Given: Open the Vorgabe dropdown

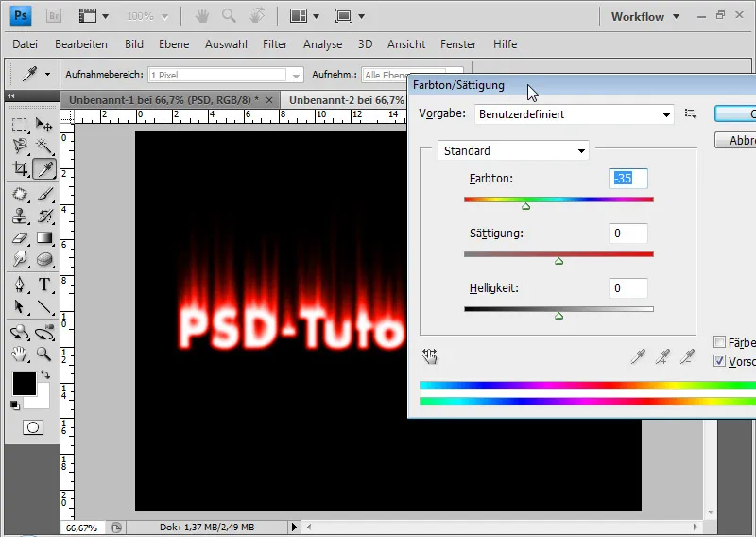Looking at the screenshot, I should pyautogui.click(x=575, y=114).
